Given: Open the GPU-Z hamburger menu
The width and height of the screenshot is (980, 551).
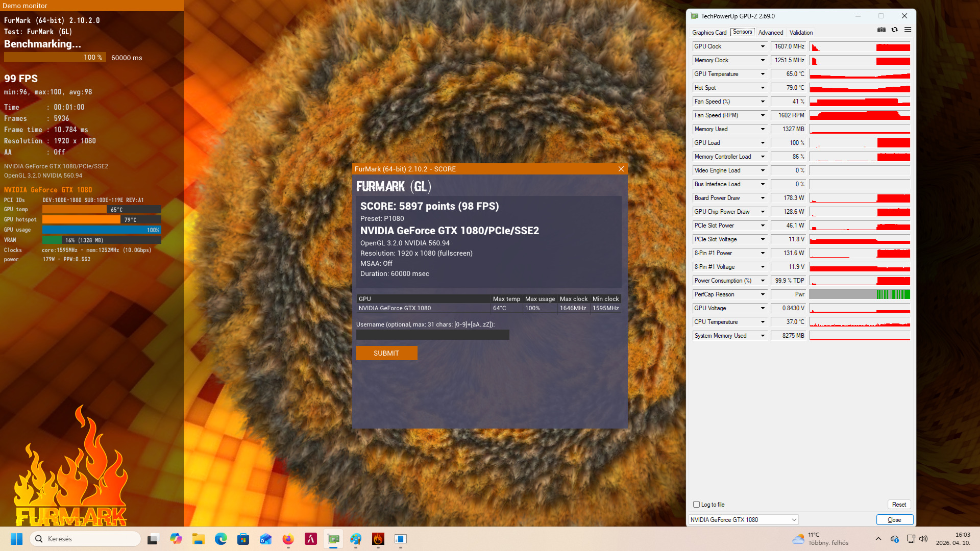Looking at the screenshot, I should (908, 30).
